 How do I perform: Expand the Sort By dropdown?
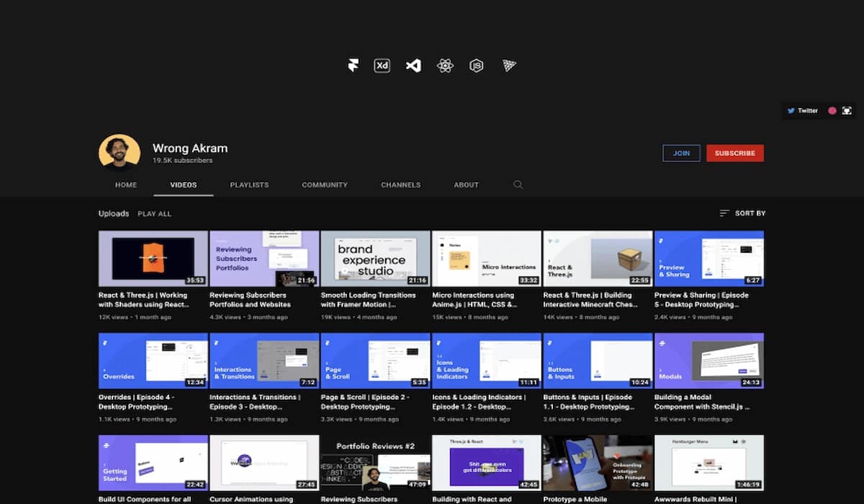(742, 213)
